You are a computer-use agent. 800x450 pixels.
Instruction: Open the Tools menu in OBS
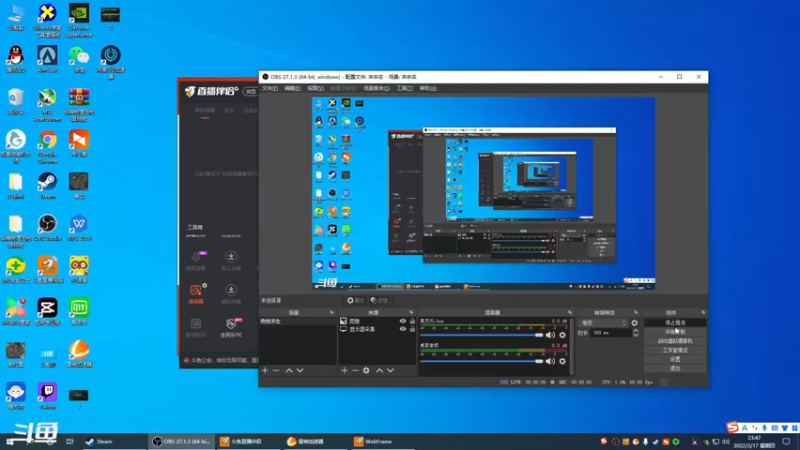[405, 88]
